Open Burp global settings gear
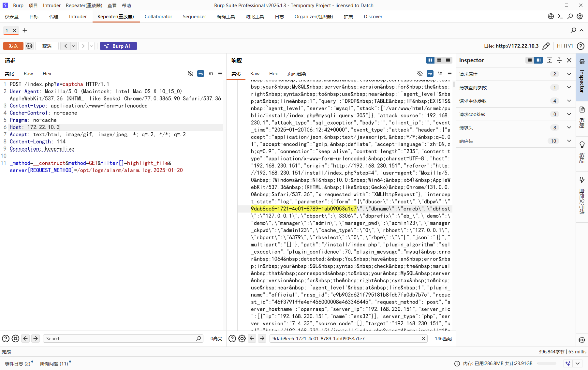 pos(580,16)
